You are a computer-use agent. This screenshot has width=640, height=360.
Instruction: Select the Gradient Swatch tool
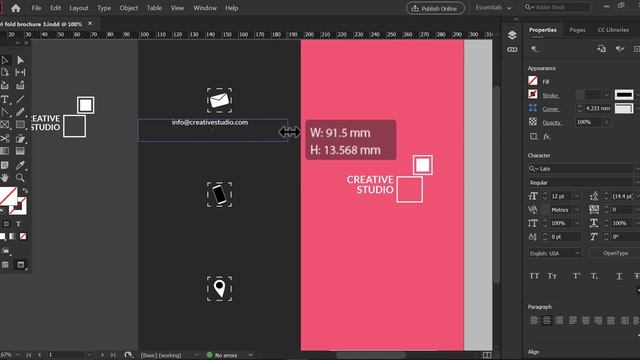tap(5, 151)
